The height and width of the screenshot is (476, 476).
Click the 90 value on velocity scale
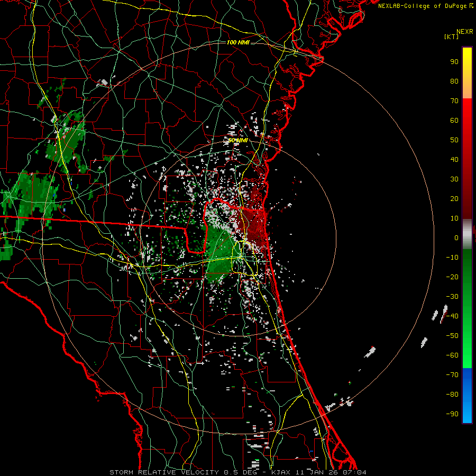(x=454, y=62)
